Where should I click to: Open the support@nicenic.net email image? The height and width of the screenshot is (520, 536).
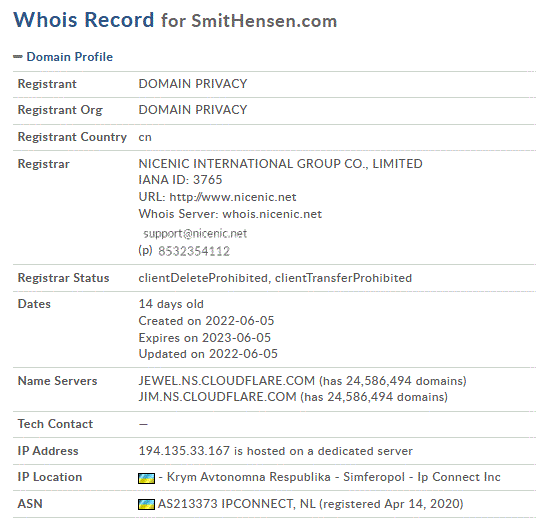point(195,234)
